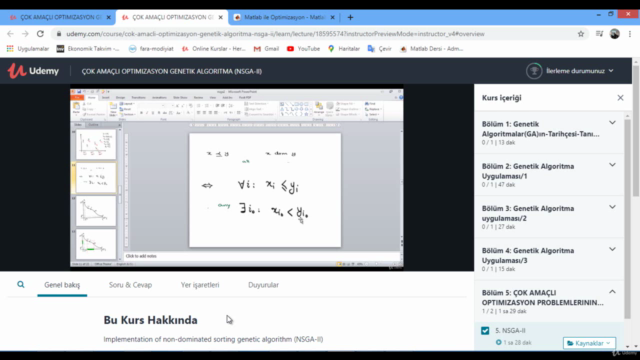Click the NSGA-II course description text

pos(213,339)
